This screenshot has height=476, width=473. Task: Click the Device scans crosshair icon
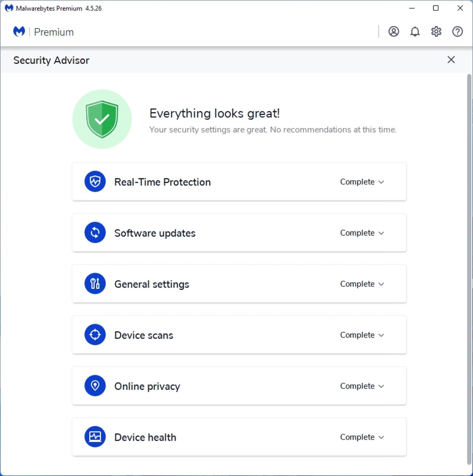[x=95, y=334]
